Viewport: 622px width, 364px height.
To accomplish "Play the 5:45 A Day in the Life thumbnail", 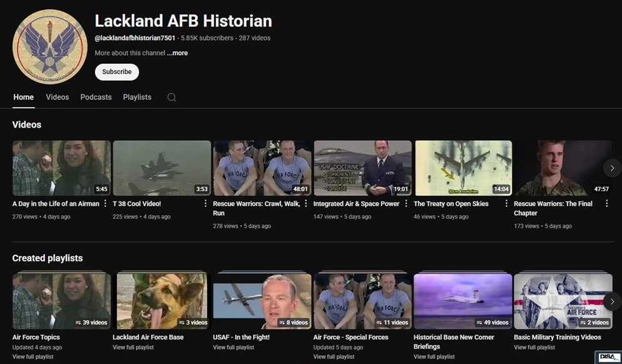I will coord(61,168).
